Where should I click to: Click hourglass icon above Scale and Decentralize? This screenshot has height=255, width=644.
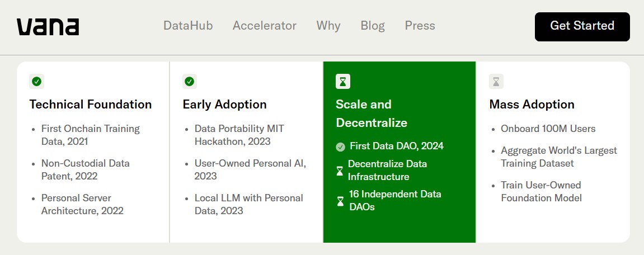(343, 82)
